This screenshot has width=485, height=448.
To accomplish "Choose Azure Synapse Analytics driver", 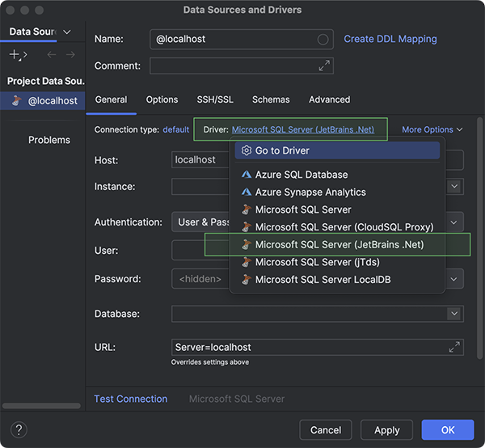I will (x=310, y=192).
